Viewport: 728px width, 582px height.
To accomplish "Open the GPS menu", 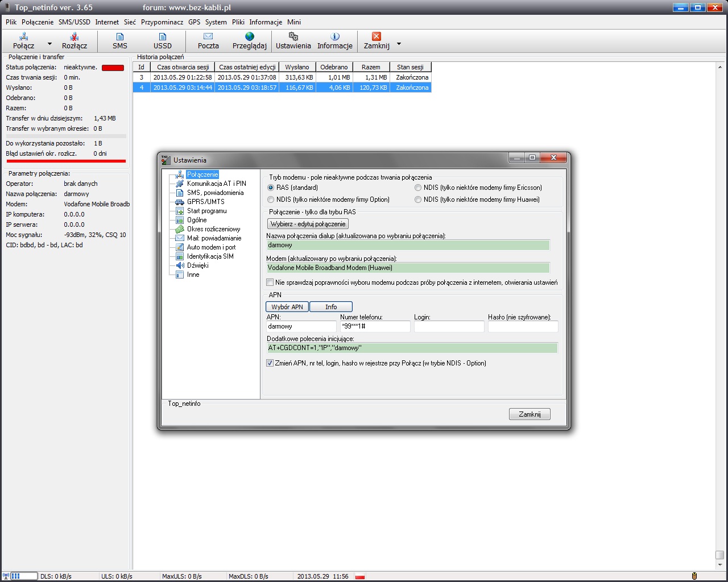I will (x=194, y=22).
